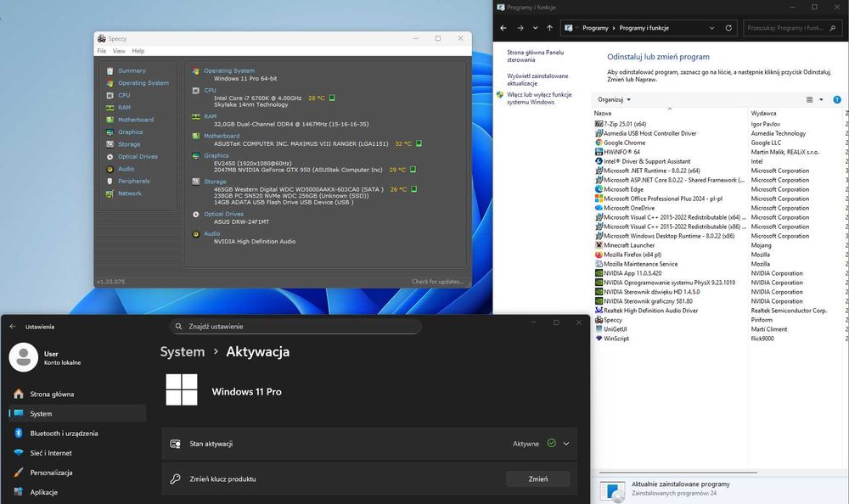
Task: Select HWiNFO 64 in programs list
Action: tap(617, 152)
